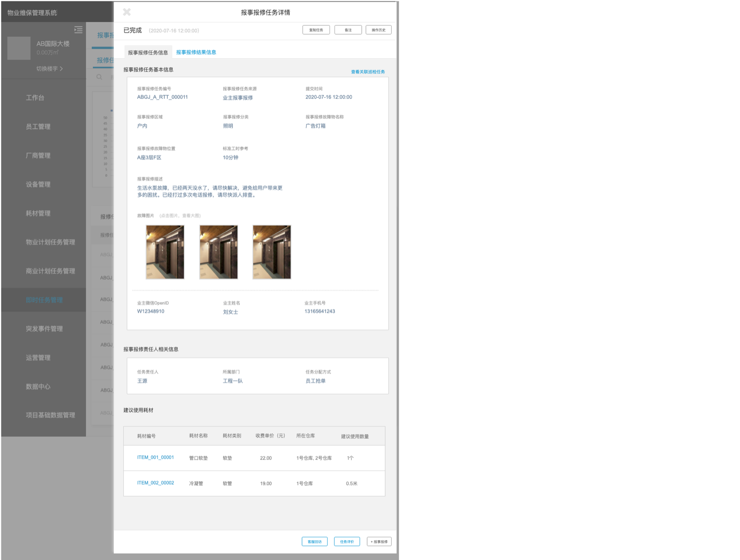The width and height of the screenshot is (740, 560).
Task: Close the 报事报修任务详情 panel with the X icon
Action: pyautogui.click(x=127, y=12)
